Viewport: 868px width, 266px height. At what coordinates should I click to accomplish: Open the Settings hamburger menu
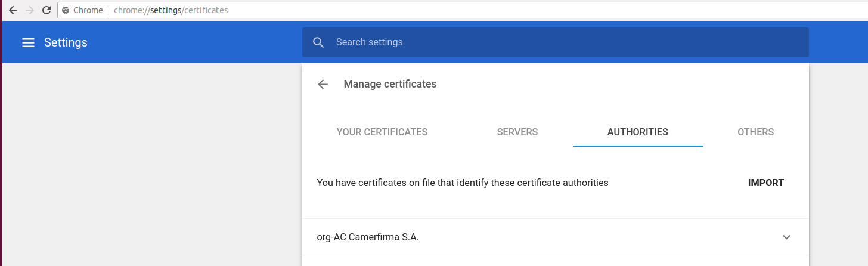click(x=28, y=42)
